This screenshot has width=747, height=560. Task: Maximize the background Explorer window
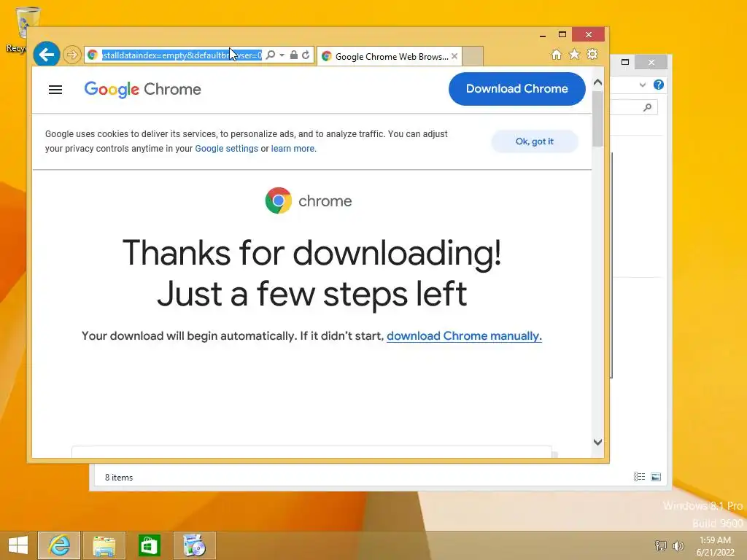click(625, 62)
